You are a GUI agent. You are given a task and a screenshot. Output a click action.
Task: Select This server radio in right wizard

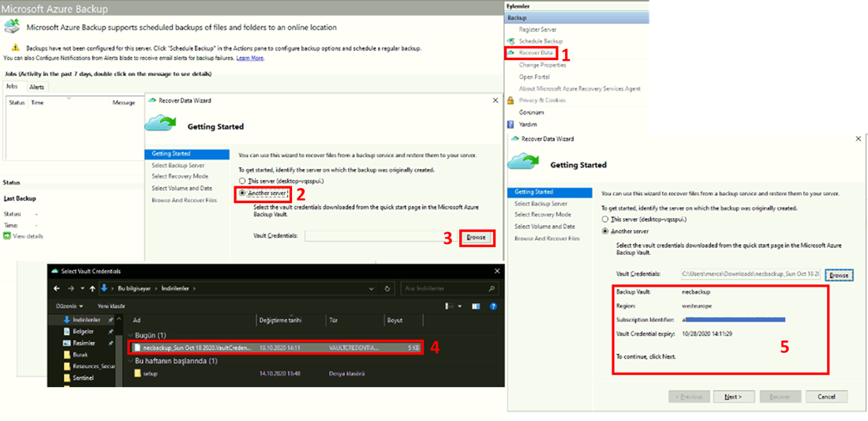coord(604,220)
